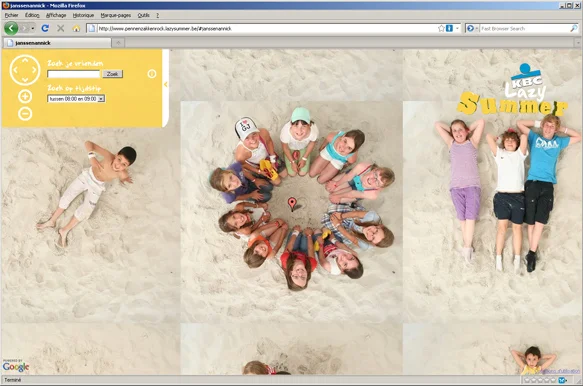This screenshot has height=386, width=583.
Task: Pan the map down with the bottom arrow
Action: pyautogui.click(x=25, y=80)
